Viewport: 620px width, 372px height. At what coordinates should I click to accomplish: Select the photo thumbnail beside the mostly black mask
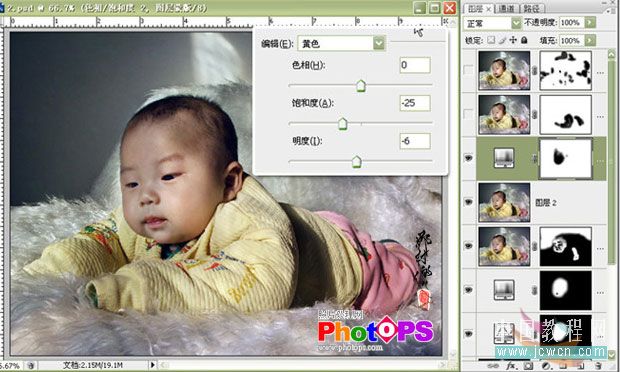pos(504,246)
